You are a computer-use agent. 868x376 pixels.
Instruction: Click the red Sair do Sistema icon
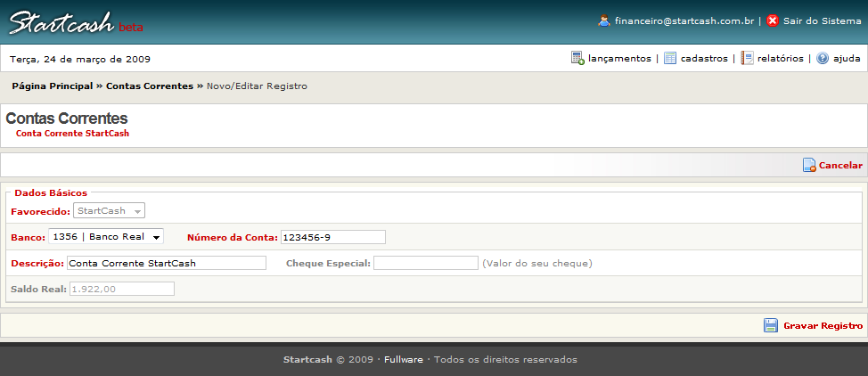(773, 20)
